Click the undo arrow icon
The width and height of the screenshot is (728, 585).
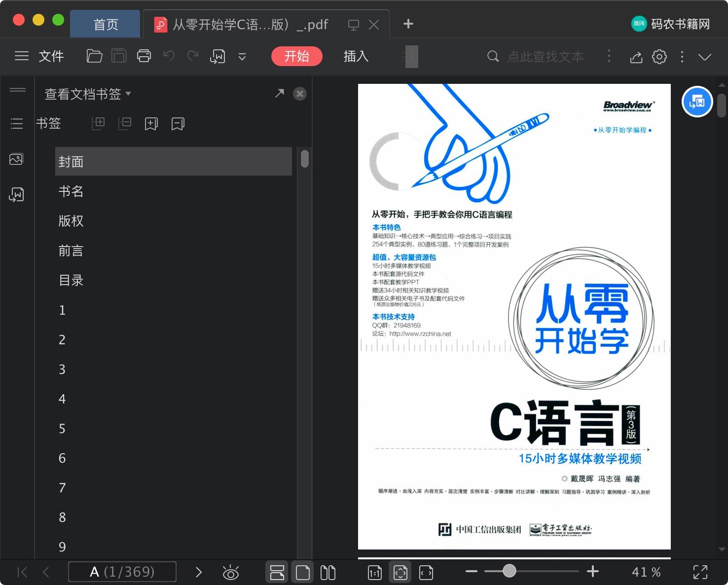(169, 56)
